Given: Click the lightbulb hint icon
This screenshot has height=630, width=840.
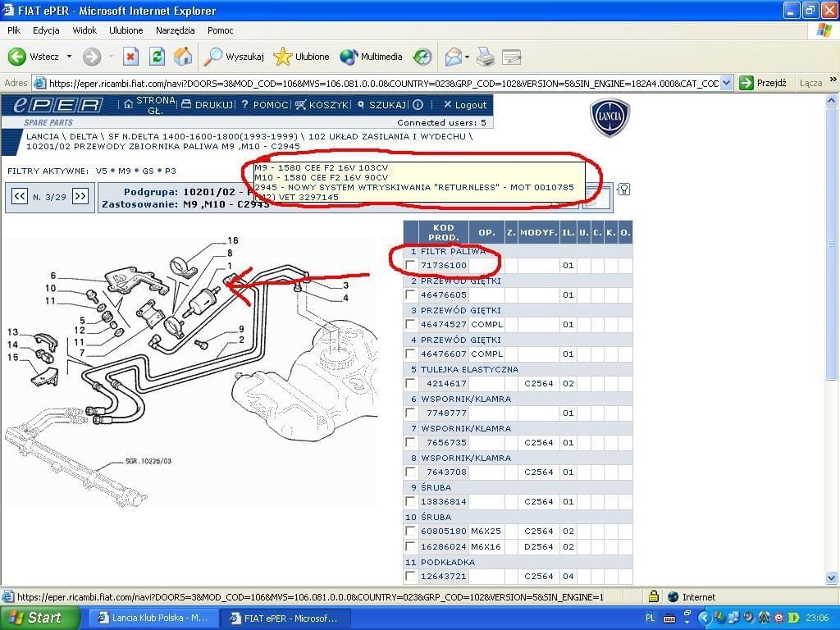Looking at the screenshot, I should 623,189.
